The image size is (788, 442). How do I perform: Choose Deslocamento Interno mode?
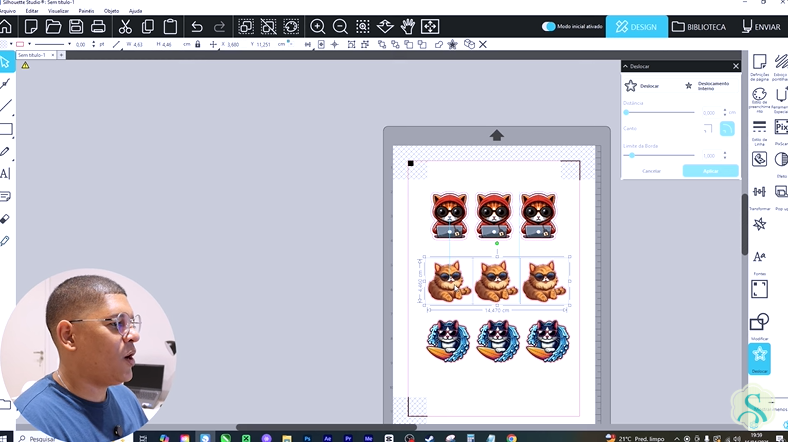[707, 86]
